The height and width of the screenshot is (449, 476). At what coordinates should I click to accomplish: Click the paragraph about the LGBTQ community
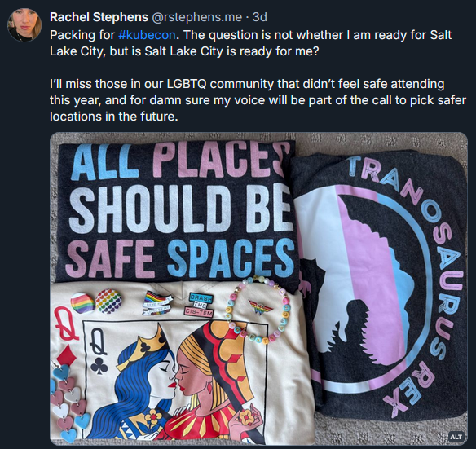[258, 100]
